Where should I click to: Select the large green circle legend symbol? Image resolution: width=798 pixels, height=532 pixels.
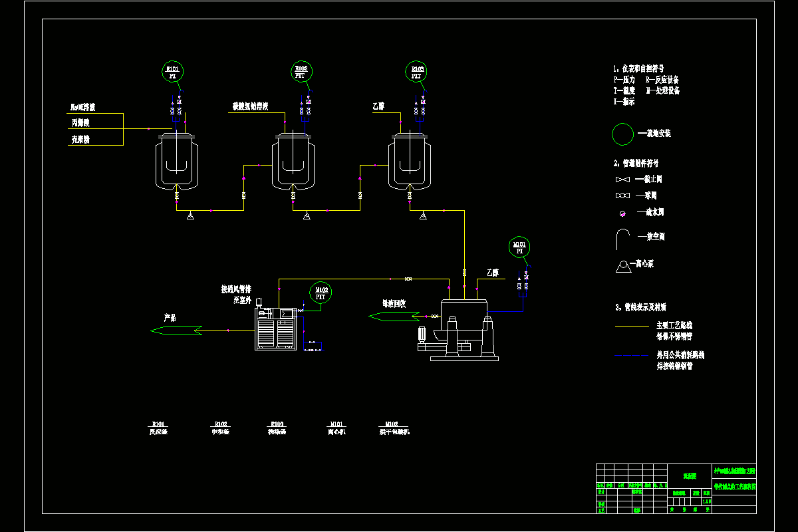[x=623, y=134]
